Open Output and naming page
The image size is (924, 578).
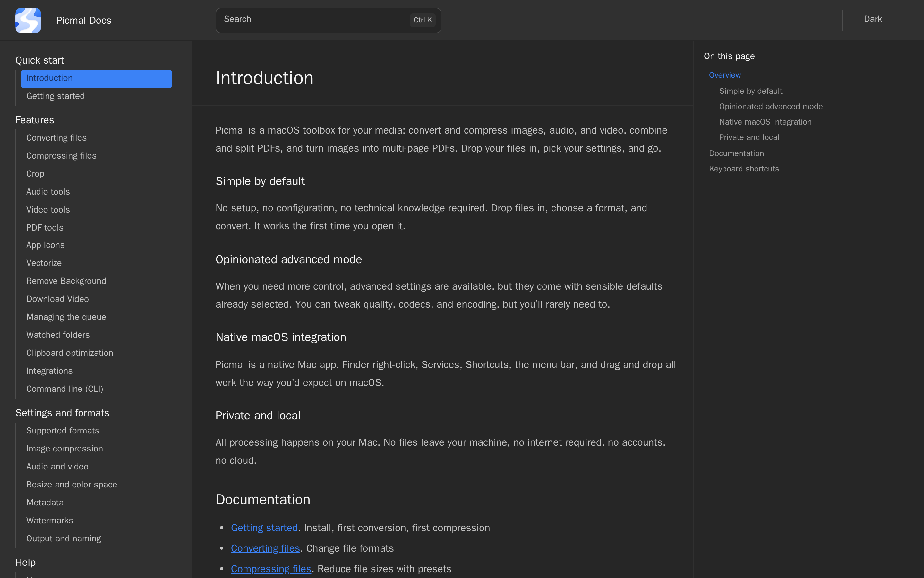(x=64, y=538)
